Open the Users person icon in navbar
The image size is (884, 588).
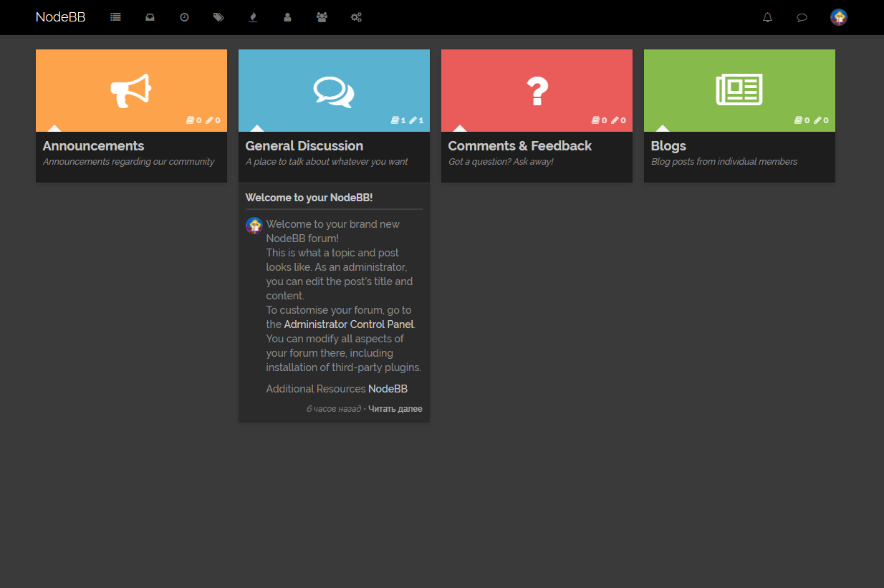[x=287, y=17]
